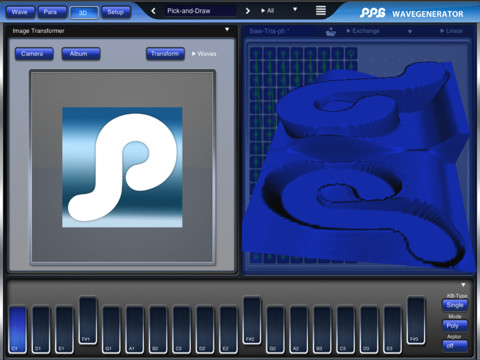The width and height of the screenshot is (480, 360).
Task: Click the PPG logo in the header
Action: [x=372, y=13]
